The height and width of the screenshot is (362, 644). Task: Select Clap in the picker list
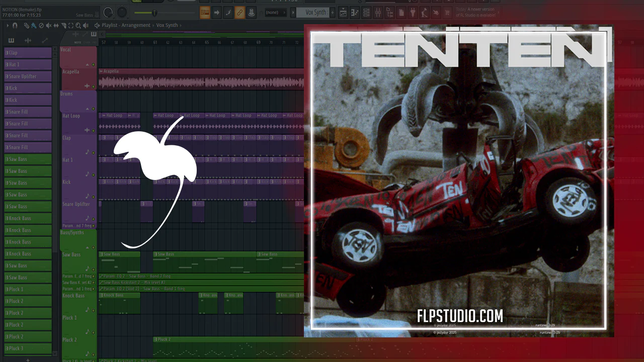(x=28, y=53)
